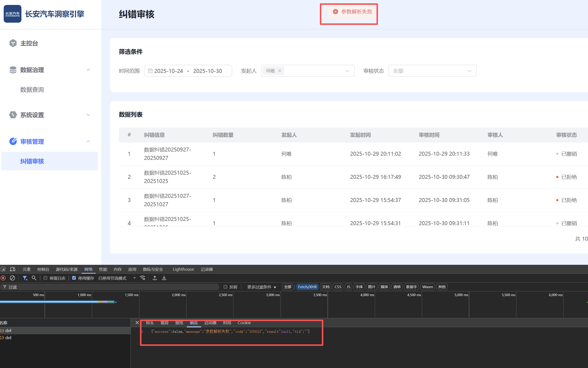The width and height of the screenshot is (588, 368).
Task: Click the import HAR upload icon
Action: (155, 278)
